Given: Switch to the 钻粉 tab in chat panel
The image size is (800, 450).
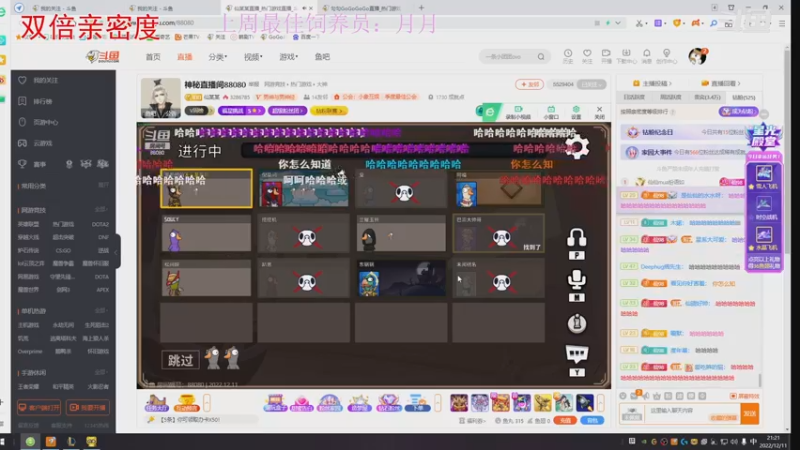Looking at the screenshot, I should (x=743, y=97).
